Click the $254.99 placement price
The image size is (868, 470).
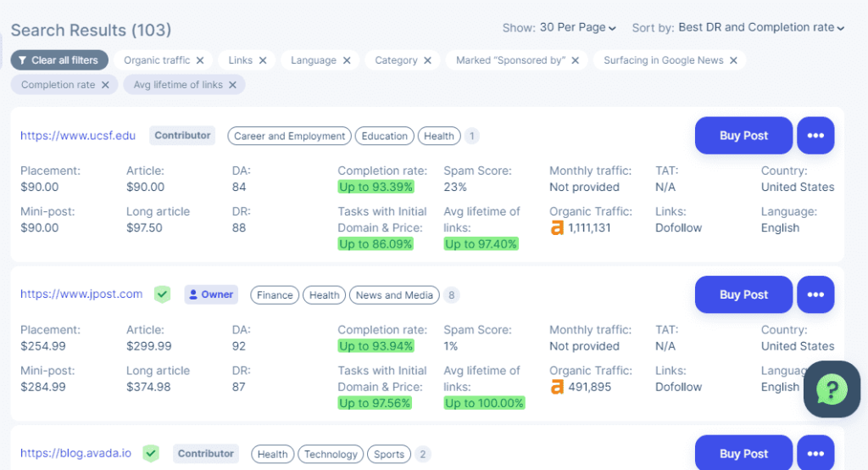42,346
